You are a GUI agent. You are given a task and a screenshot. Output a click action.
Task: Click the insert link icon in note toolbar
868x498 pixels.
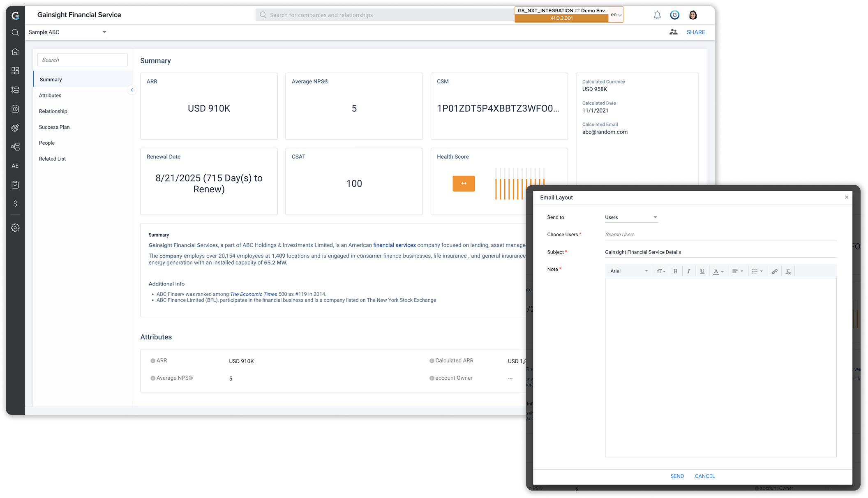tap(774, 271)
